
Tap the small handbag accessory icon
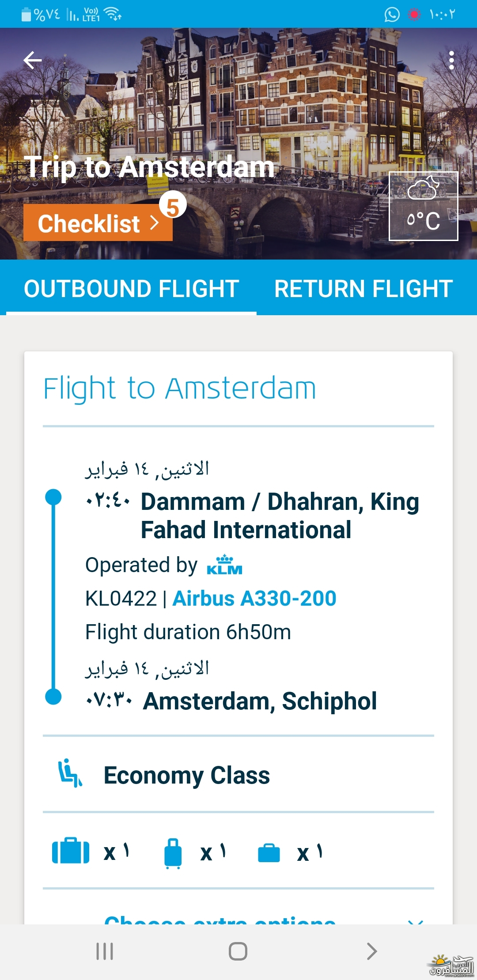click(269, 853)
